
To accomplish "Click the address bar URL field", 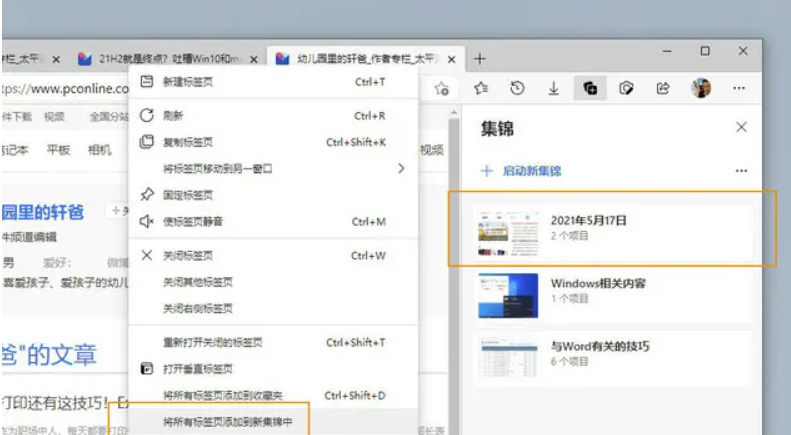I will click(66, 89).
